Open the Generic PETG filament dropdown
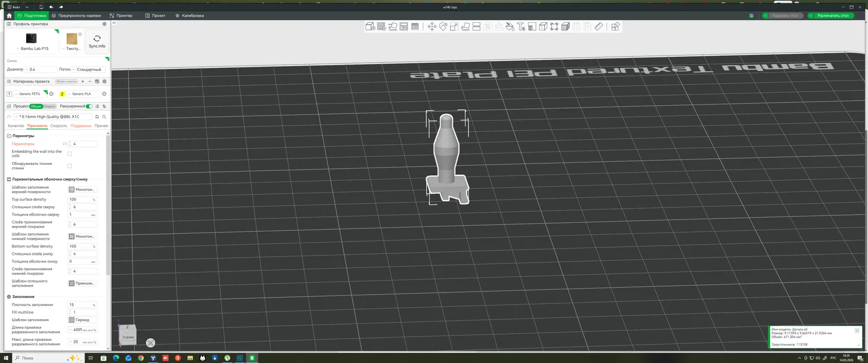 30,94
